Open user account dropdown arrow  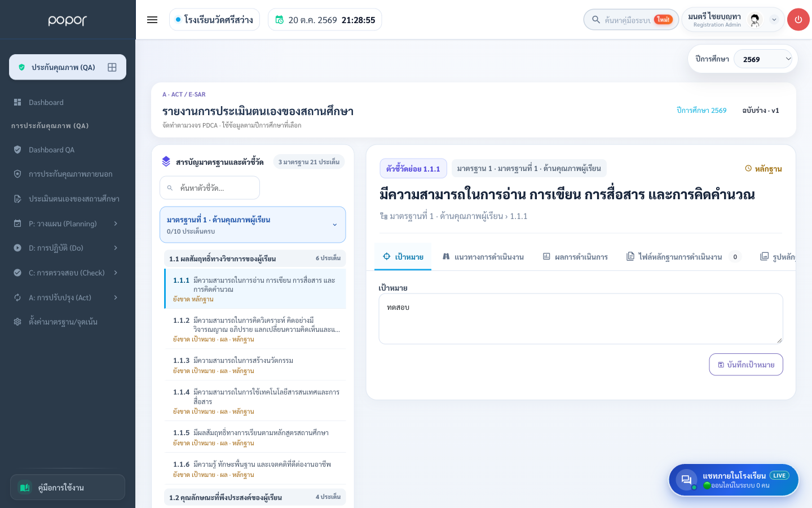(x=774, y=20)
